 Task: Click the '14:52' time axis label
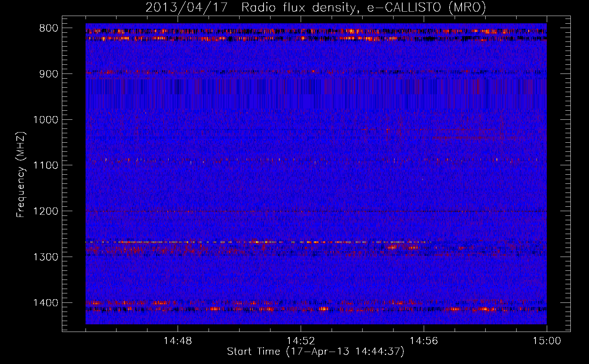[x=301, y=341]
